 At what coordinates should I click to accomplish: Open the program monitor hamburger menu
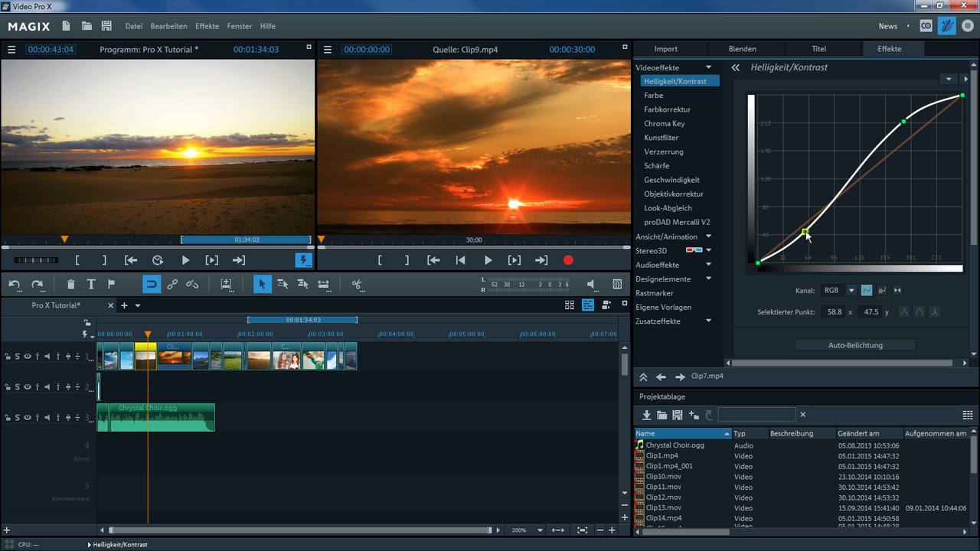(x=11, y=50)
